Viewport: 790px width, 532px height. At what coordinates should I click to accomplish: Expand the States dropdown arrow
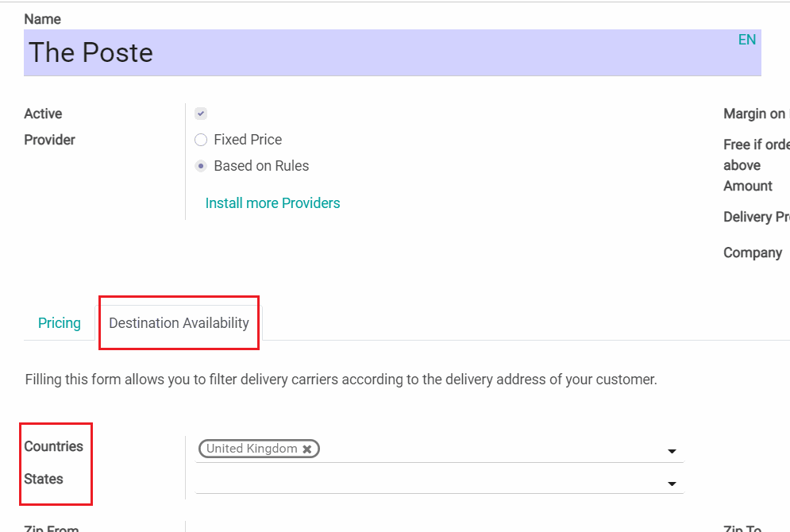point(672,484)
